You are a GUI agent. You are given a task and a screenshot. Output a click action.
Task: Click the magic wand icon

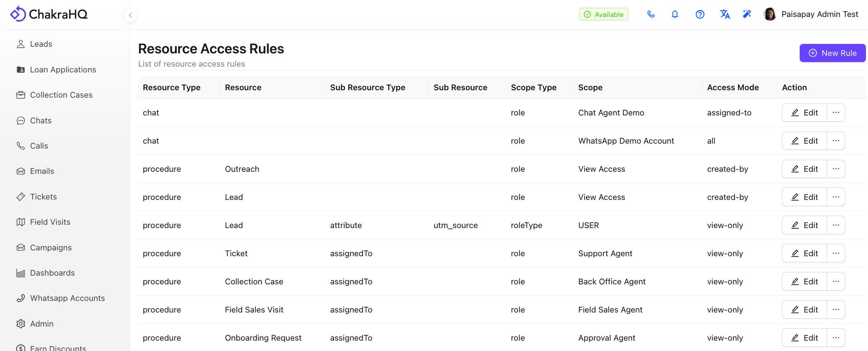(747, 14)
